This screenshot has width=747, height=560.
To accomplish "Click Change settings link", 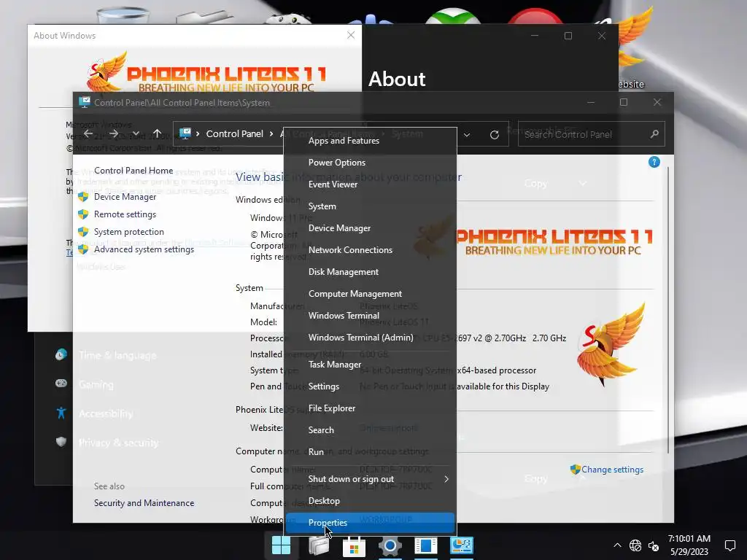I will pyautogui.click(x=612, y=470).
